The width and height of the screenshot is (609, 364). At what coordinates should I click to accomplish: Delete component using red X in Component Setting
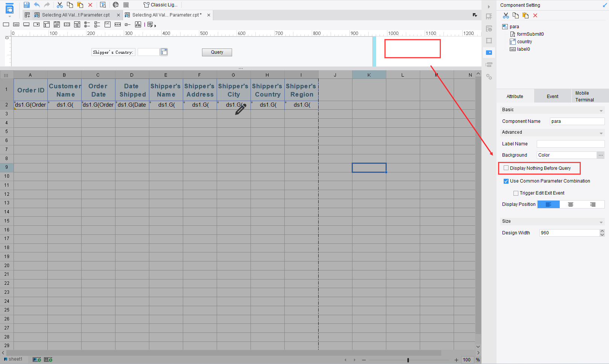(535, 15)
